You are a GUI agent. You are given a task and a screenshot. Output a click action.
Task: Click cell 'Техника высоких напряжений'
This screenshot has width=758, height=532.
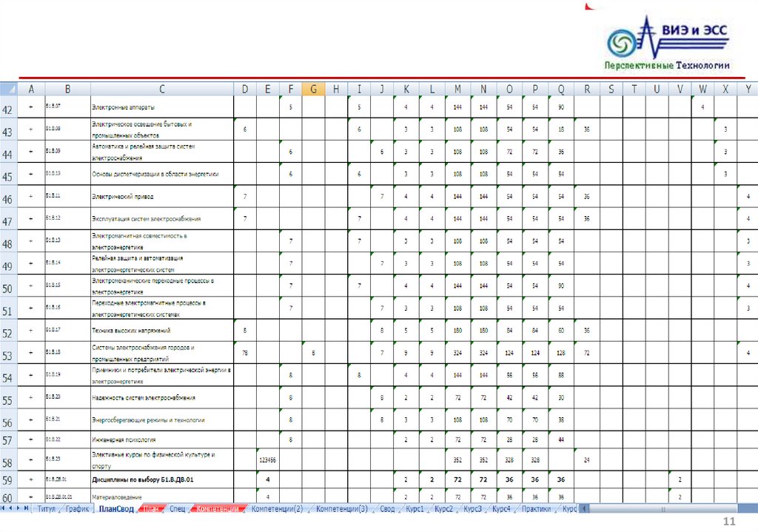162,331
